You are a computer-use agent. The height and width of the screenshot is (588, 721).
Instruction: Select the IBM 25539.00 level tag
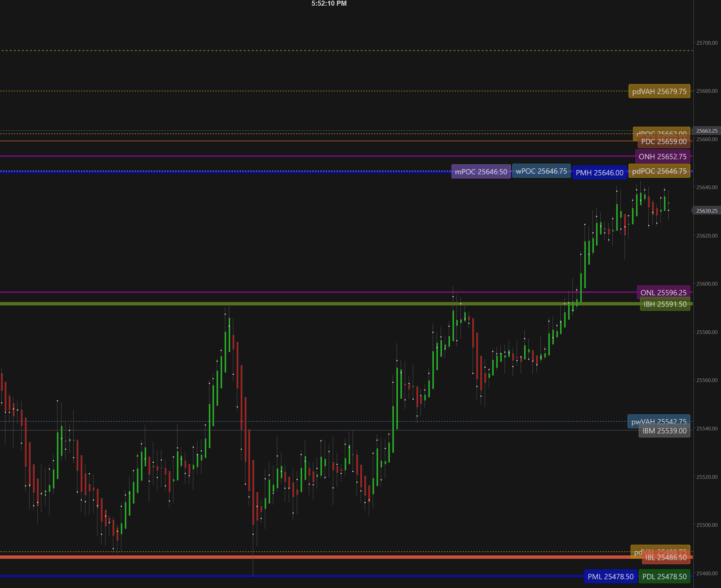[x=664, y=431]
